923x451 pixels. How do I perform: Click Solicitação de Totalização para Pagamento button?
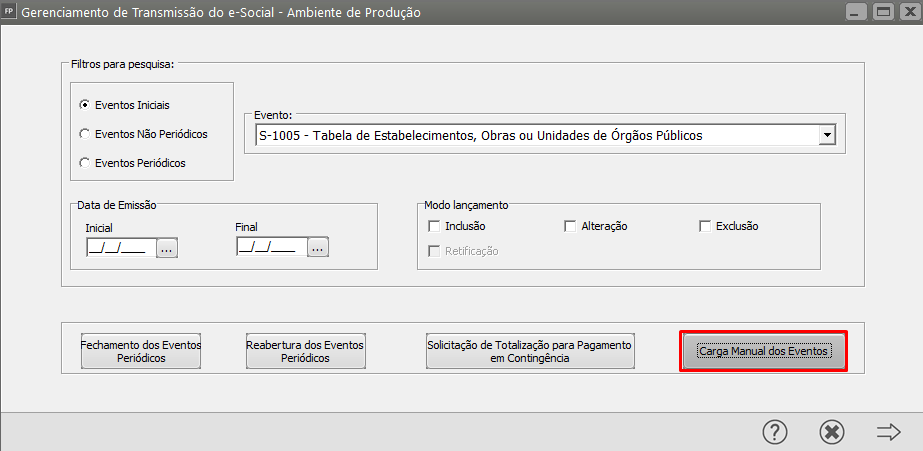pyautogui.click(x=530, y=351)
